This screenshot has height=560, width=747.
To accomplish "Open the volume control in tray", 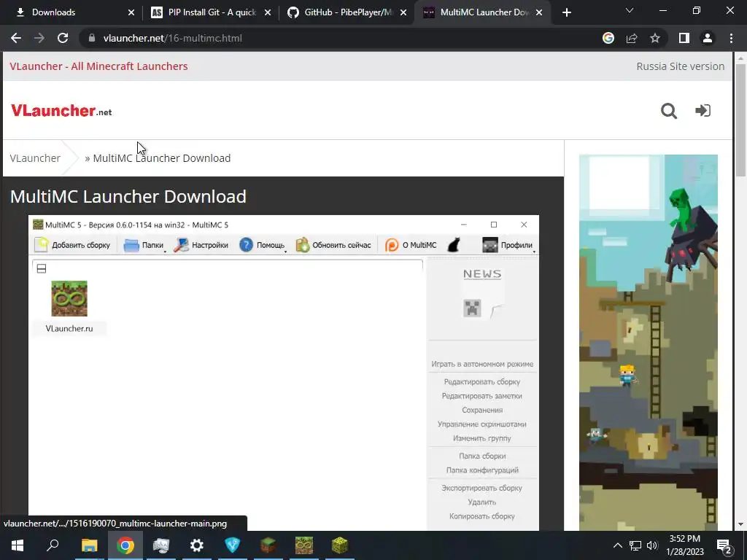I will point(652,545).
